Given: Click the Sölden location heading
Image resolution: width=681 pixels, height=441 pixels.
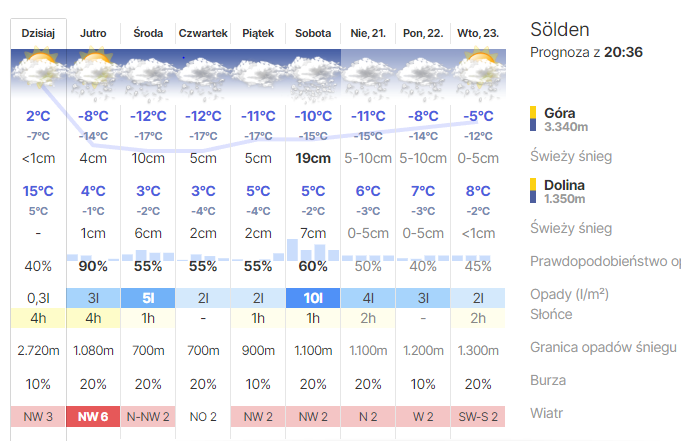Looking at the screenshot, I should click(560, 29).
